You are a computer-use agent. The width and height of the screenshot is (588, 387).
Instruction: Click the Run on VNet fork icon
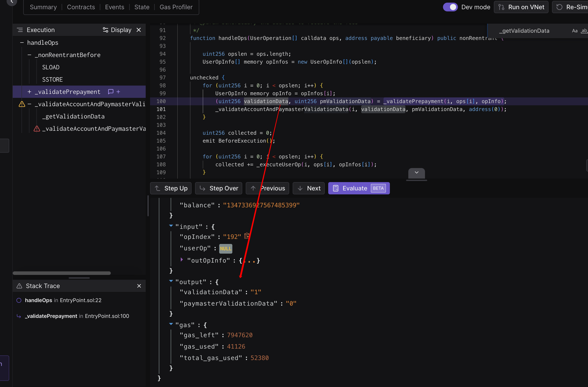tap(501, 7)
